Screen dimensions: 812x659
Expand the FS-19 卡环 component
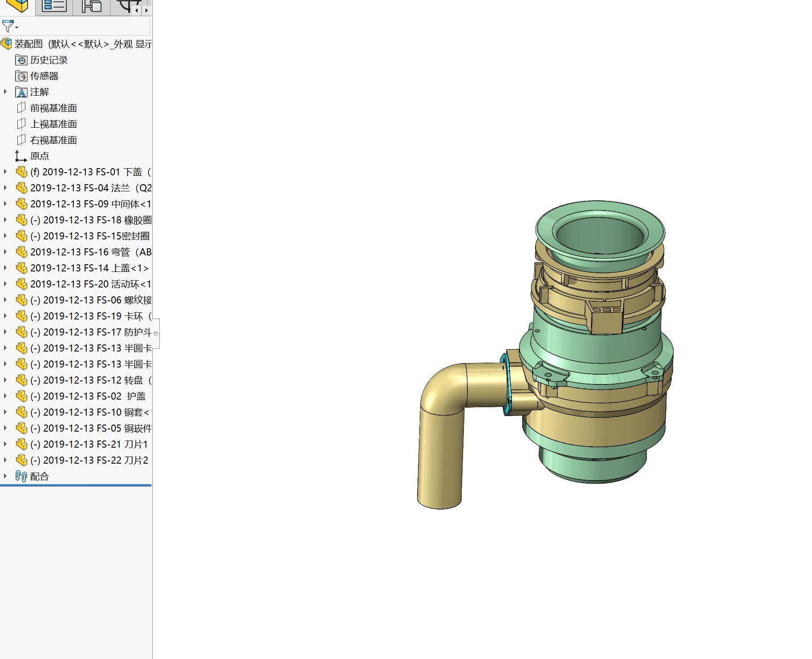tap(5, 315)
